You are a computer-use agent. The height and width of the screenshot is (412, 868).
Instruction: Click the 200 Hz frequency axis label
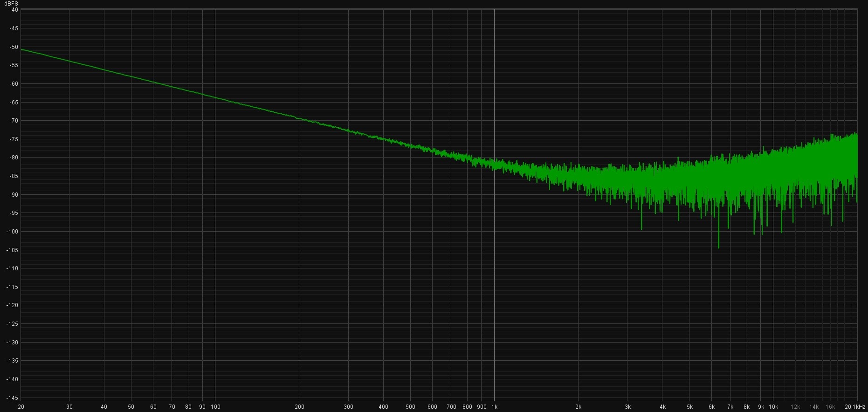300,407
